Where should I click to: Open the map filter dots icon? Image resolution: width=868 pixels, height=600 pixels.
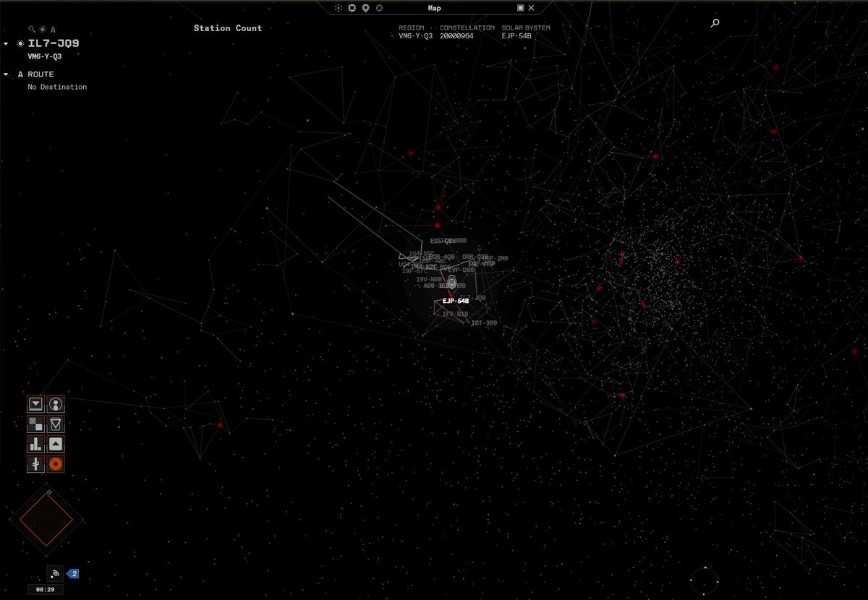click(338, 8)
